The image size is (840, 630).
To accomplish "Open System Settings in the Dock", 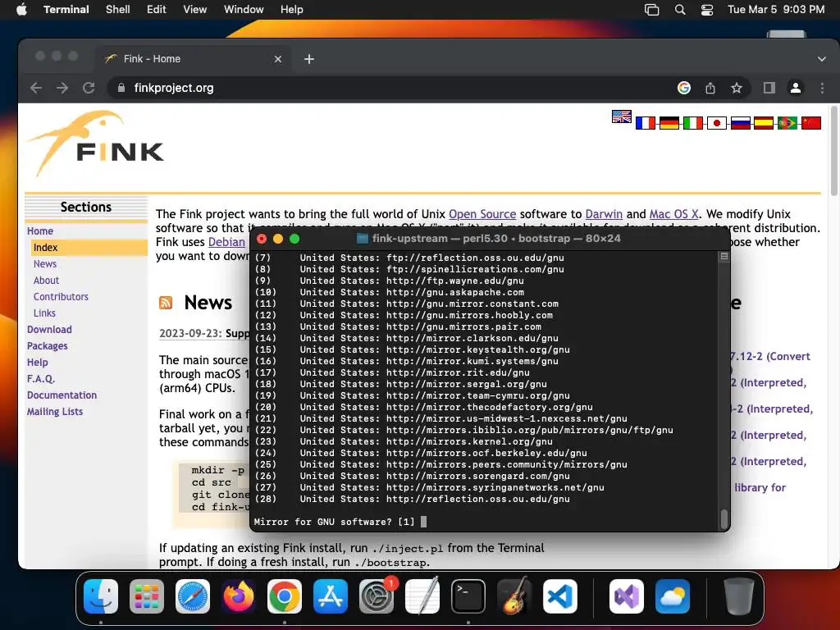I will coord(377,596).
